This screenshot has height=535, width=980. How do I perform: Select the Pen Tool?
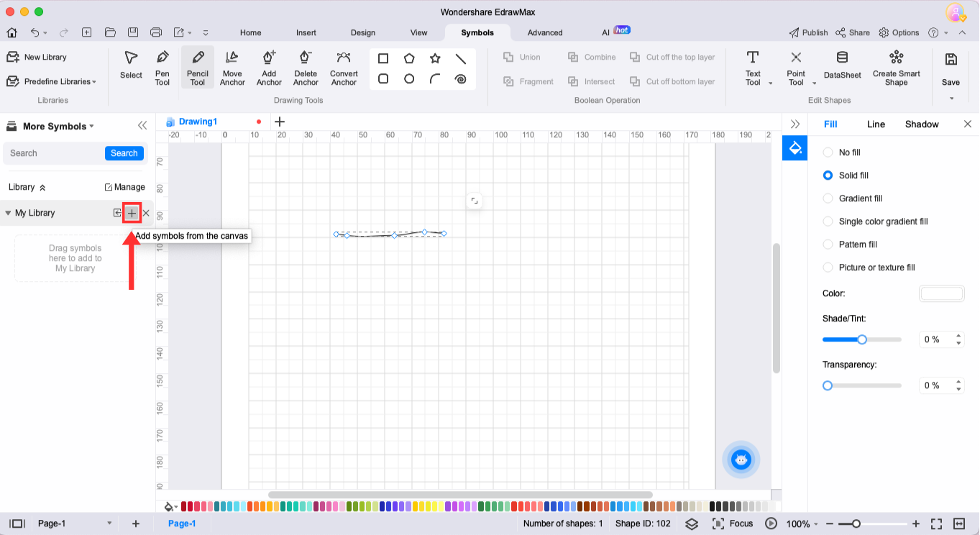162,68
